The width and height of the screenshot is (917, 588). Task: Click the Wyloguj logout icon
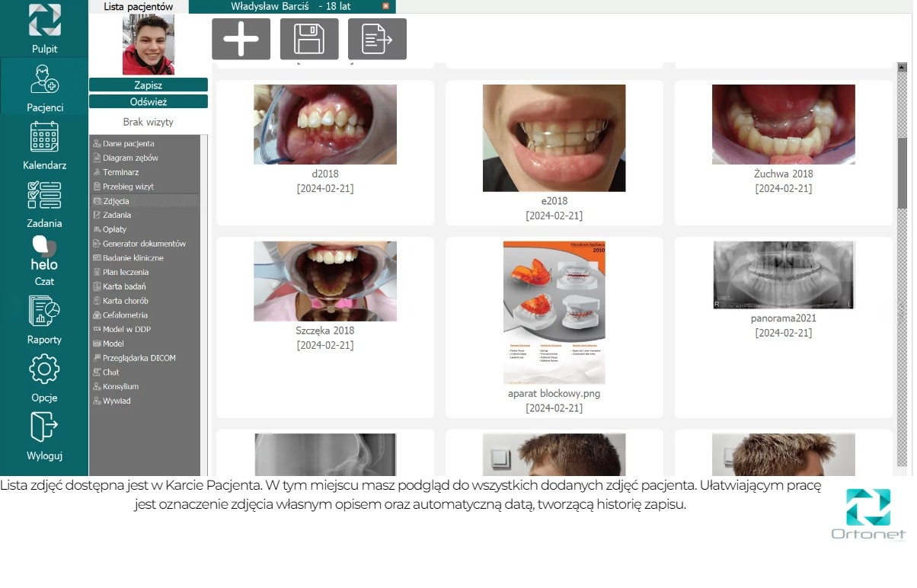44,427
